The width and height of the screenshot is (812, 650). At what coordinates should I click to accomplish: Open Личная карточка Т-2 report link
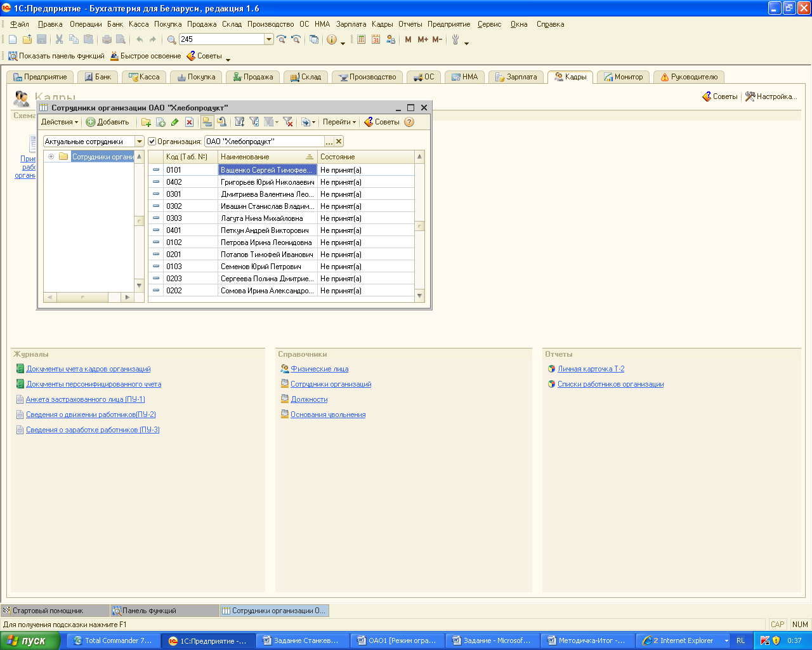tap(591, 369)
